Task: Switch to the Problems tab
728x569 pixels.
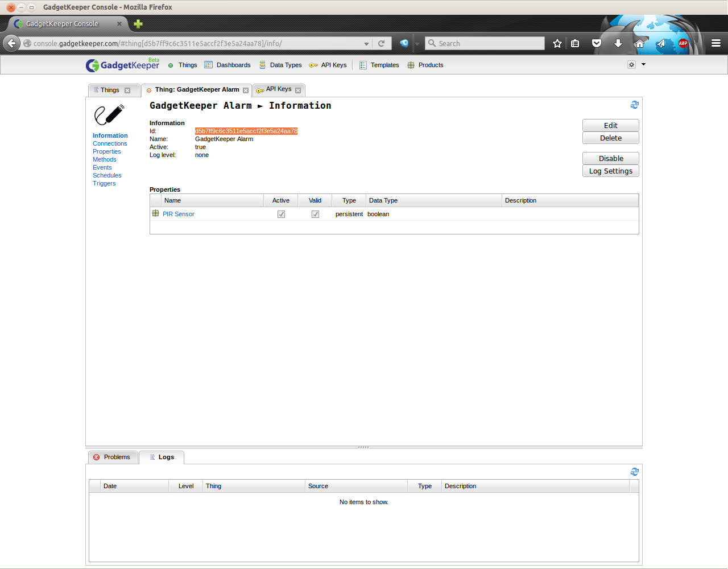Action: [113, 457]
